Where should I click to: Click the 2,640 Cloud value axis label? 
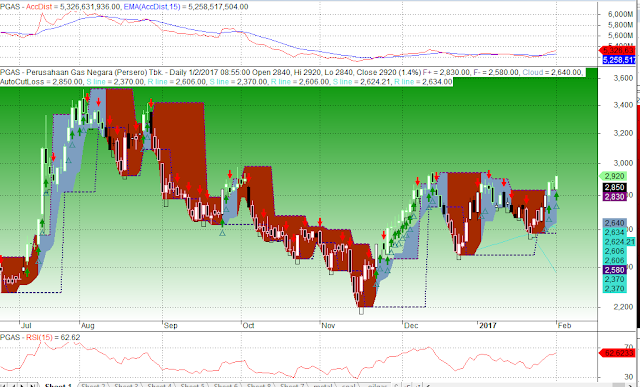614,223
